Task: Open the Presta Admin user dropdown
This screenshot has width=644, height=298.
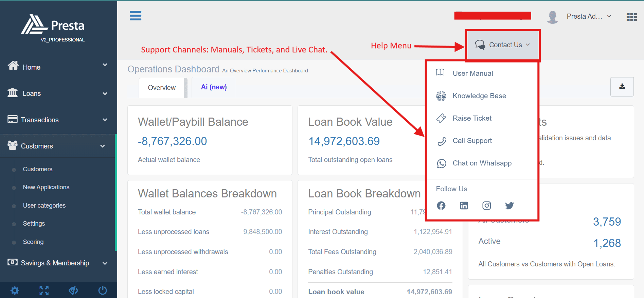Action: (x=589, y=16)
